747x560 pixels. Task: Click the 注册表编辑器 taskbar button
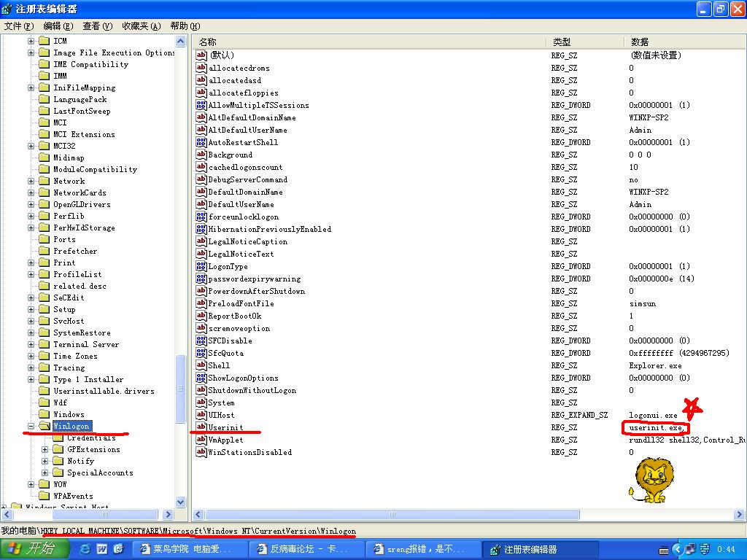[x=542, y=549]
